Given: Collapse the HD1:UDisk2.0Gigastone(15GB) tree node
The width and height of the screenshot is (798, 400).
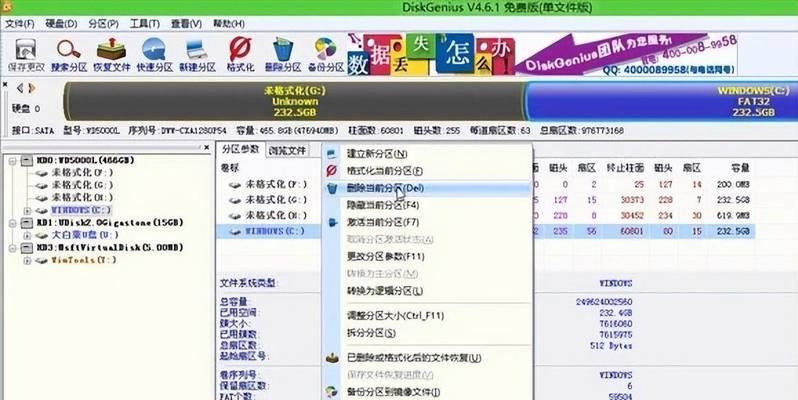Looking at the screenshot, I should 13,223.
